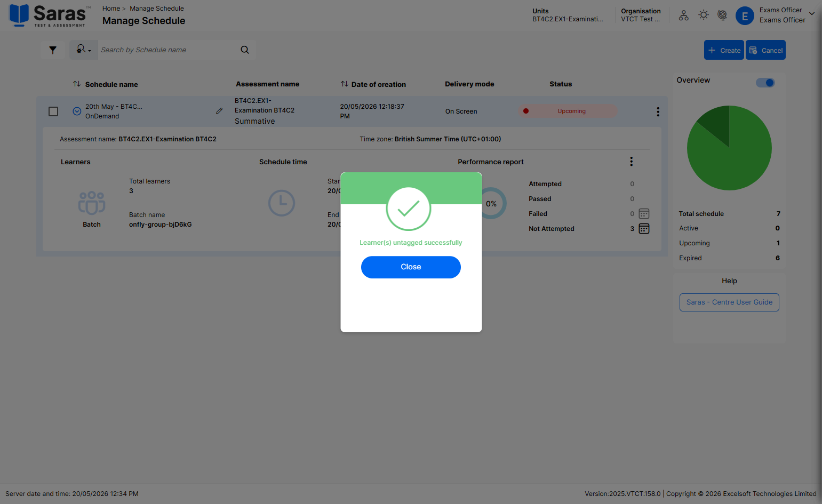This screenshot has width=822, height=504.
Task: Open the schedule row three-dot menu
Action: click(x=658, y=111)
